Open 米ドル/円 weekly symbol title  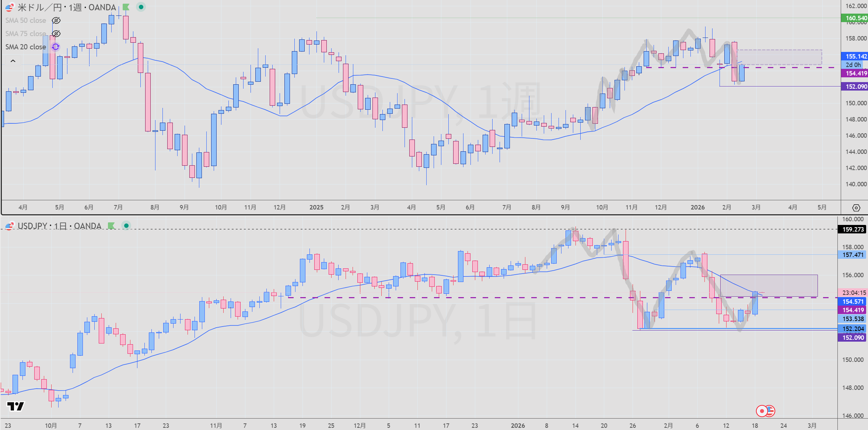click(x=66, y=7)
